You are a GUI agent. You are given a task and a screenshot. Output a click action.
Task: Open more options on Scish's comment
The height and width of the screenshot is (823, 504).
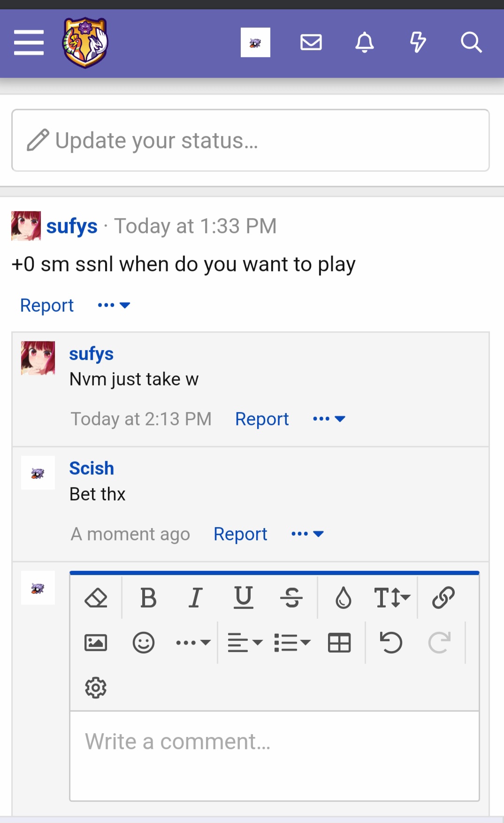pyautogui.click(x=307, y=534)
